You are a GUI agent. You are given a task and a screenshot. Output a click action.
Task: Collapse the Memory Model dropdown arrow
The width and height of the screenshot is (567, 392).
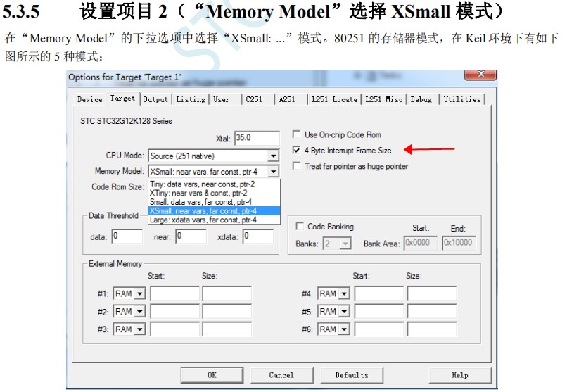tap(274, 172)
